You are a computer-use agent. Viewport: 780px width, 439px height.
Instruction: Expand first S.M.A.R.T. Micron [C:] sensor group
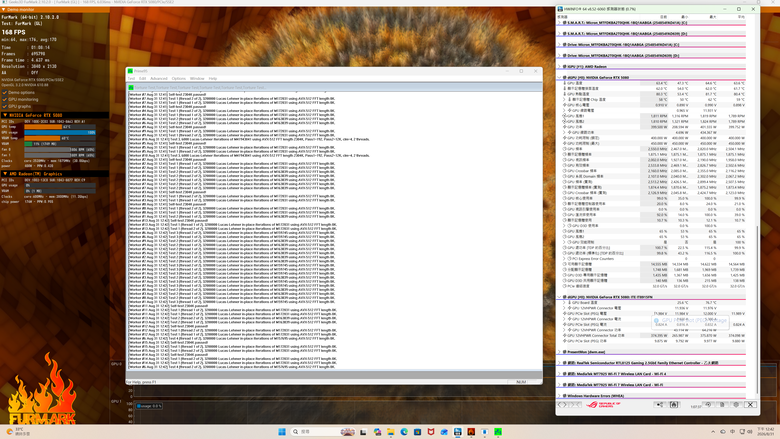click(x=559, y=23)
